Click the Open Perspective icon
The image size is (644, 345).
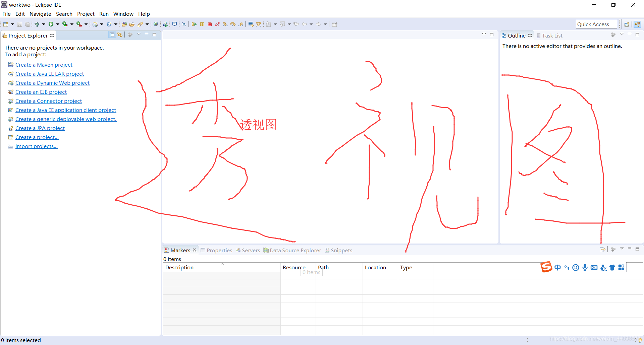(x=627, y=24)
